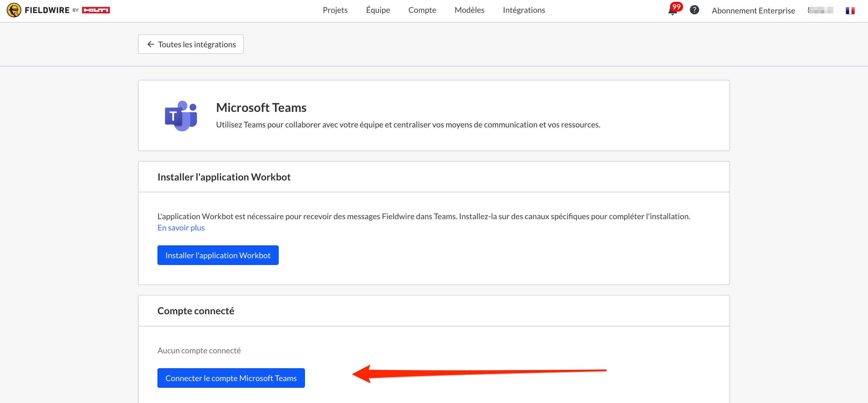Image resolution: width=868 pixels, height=403 pixels.
Task: Open the Équipe menu
Action: pos(378,10)
